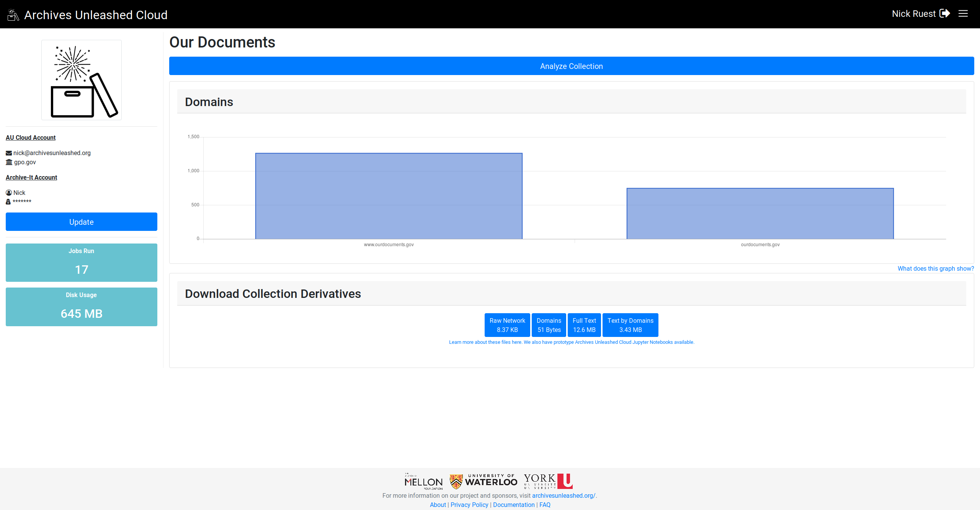Open the FAQ footer link
Image resolution: width=980 pixels, height=510 pixels.
point(545,505)
